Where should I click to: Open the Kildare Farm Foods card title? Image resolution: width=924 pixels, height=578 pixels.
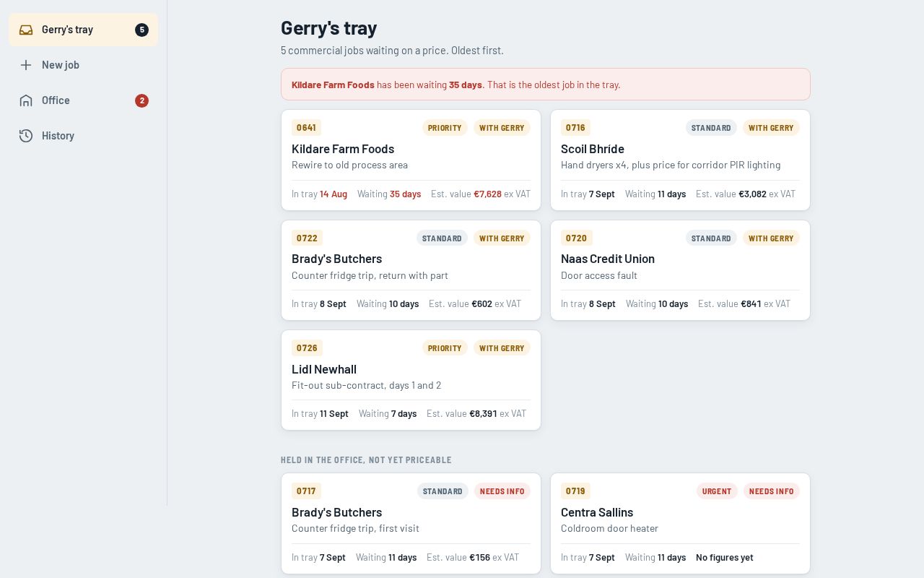[x=343, y=149]
